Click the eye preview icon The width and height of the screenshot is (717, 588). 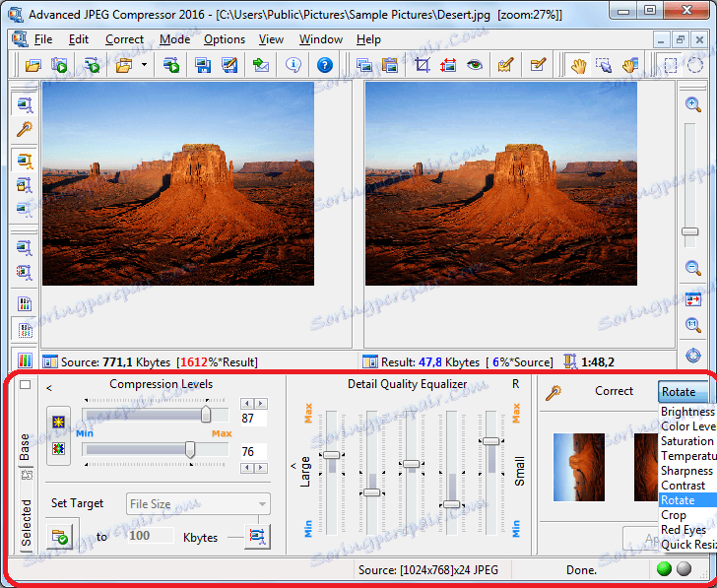click(x=475, y=66)
